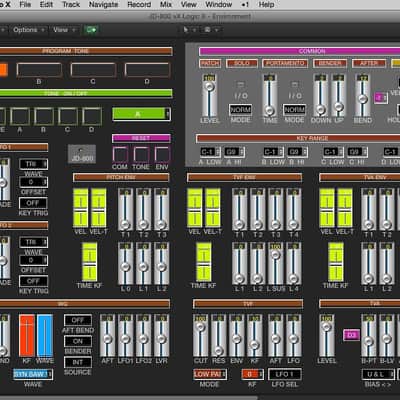
Task: Adjust the TVF Env T4 slider
Action: point(293,209)
